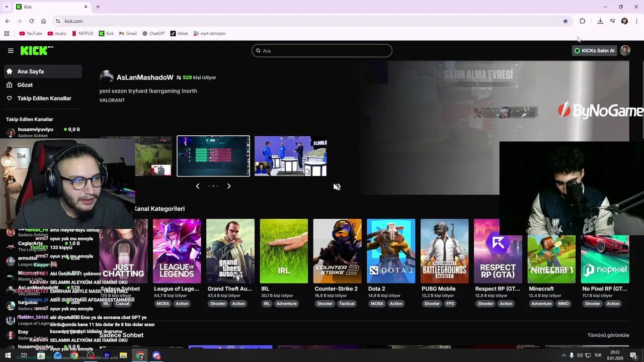
Task: Open the browser home page
Action: (x=44, y=21)
